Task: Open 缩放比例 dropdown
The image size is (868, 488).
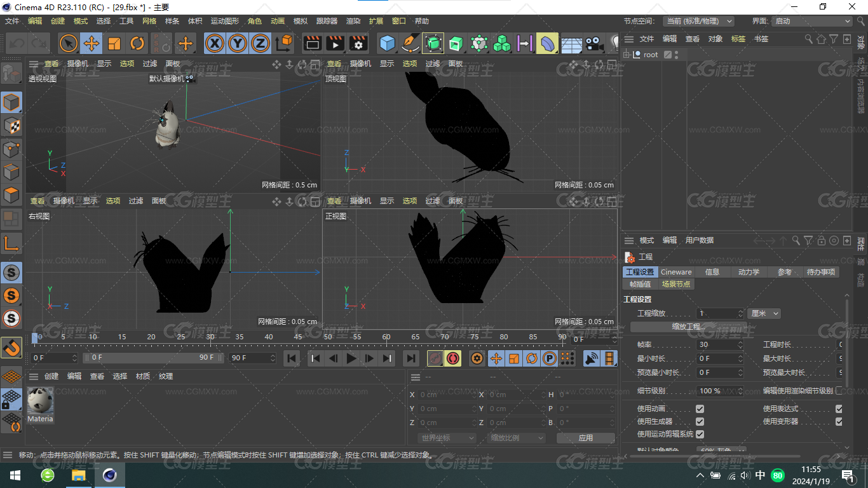Action: pyautogui.click(x=517, y=438)
